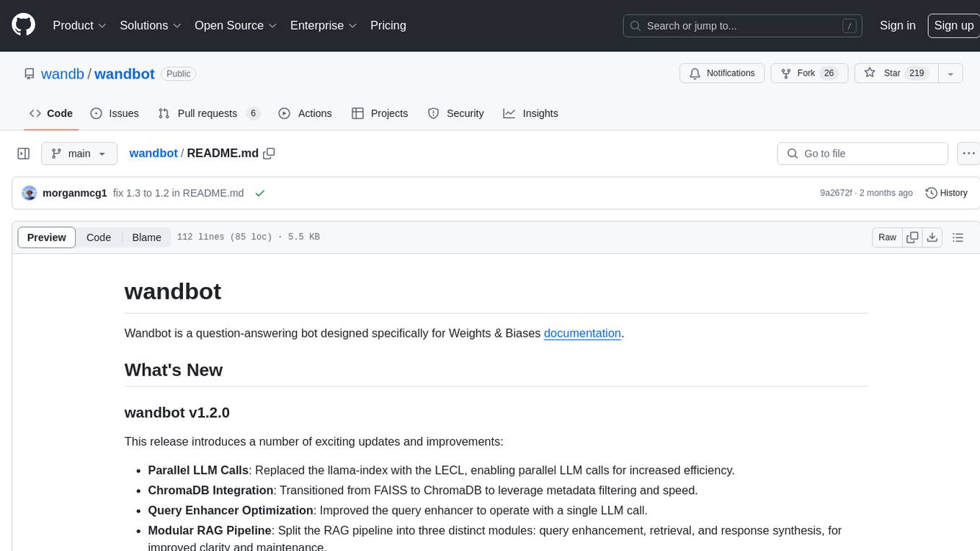This screenshot has width=980, height=551.
Task: Open the wandb owner link
Action: pos(63,74)
